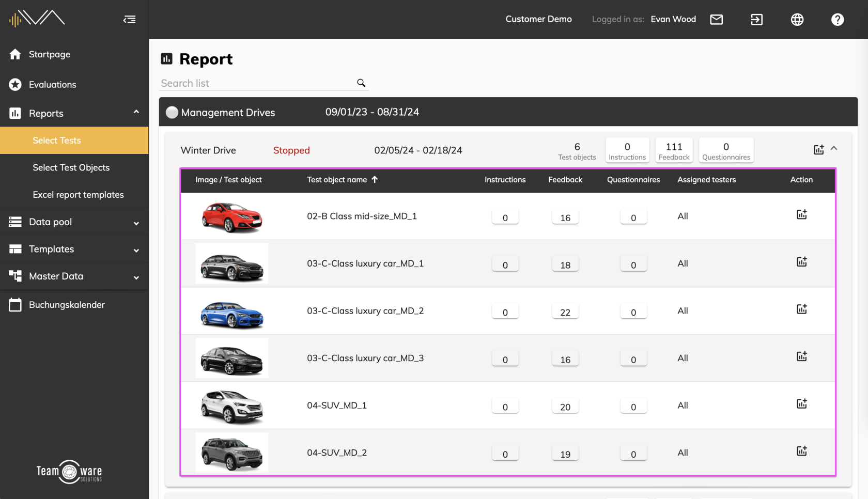Collapse the Reports menu section

136,112
